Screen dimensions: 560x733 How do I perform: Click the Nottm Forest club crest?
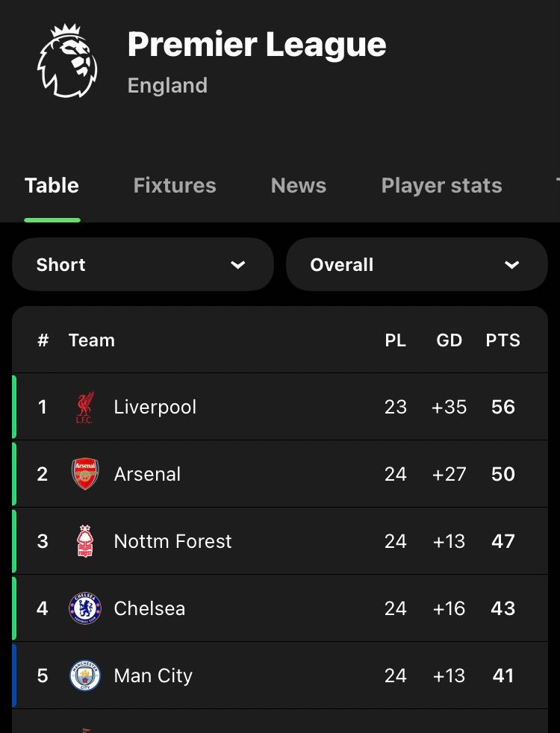point(84,541)
